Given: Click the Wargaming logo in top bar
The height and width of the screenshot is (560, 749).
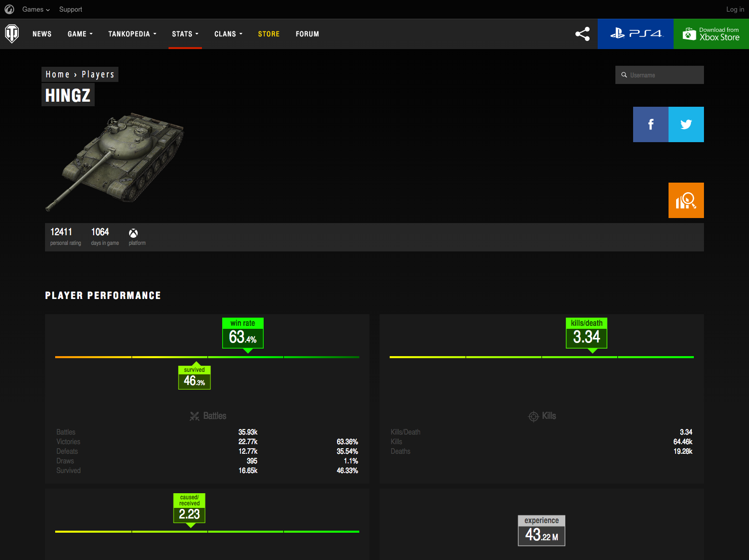Looking at the screenshot, I should (x=9, y=9).
